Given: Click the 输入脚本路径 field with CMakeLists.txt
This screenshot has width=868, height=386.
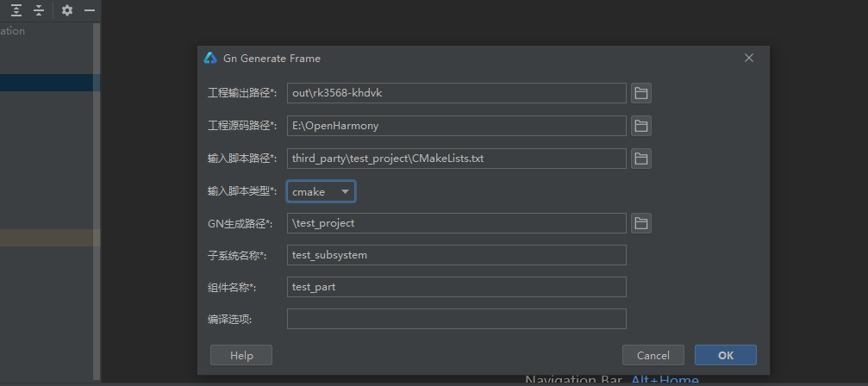Looking at the screenshot, I should [456, 159].
